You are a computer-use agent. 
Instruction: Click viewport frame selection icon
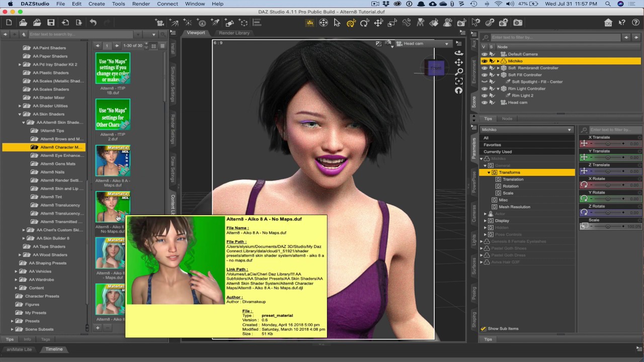click(x=458, y=81)
